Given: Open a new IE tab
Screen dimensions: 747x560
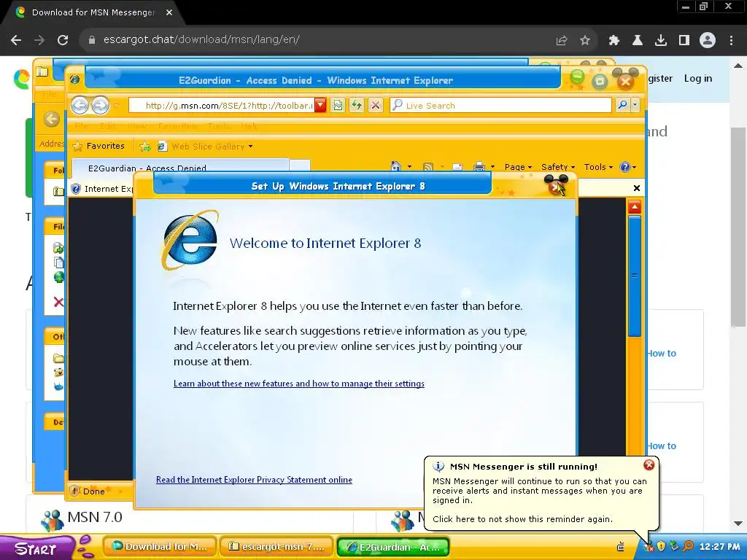Looking at the screenshot, I should (x=300, y=166).
